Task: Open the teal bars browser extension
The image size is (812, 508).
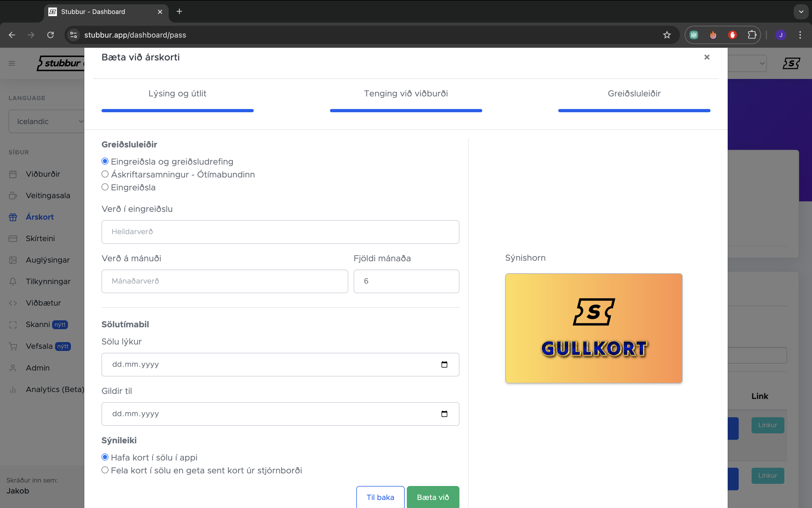Action: (694, 35)
